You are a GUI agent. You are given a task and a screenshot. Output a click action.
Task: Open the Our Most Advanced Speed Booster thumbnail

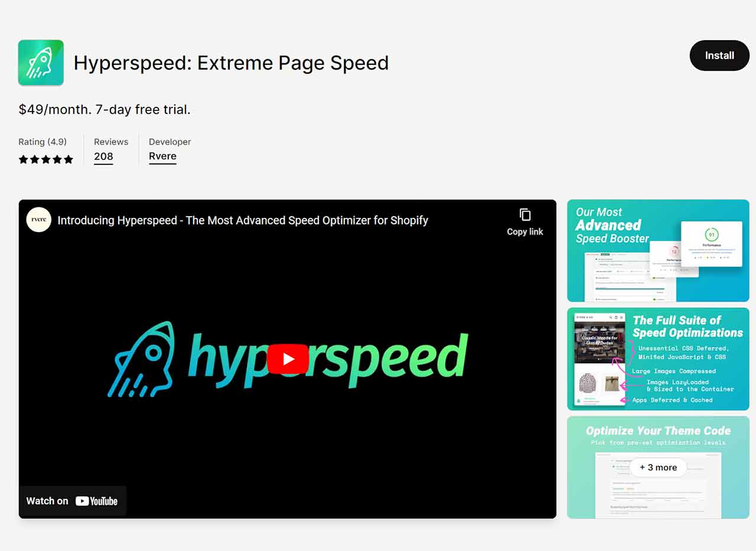click(x=658, y=250)
